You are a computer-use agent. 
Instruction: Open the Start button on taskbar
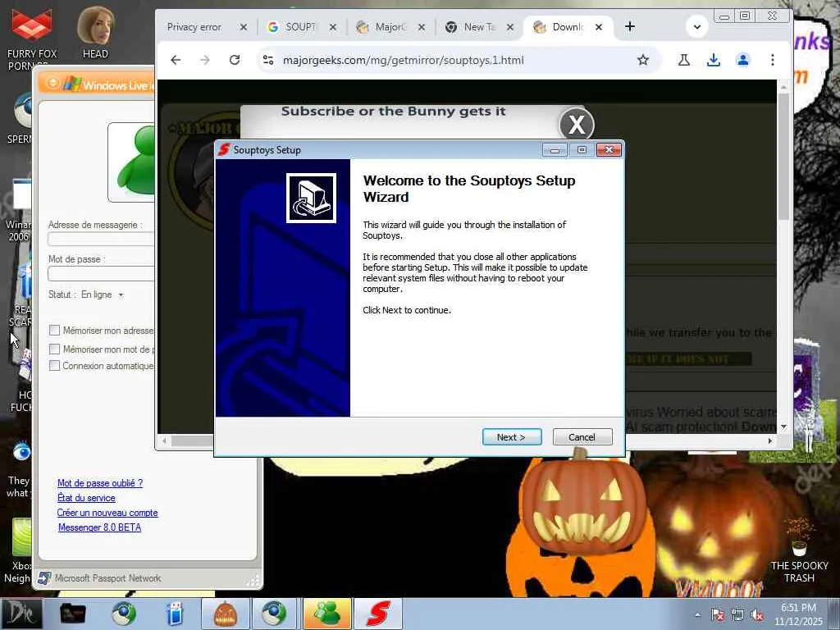(x=21, y=614)
